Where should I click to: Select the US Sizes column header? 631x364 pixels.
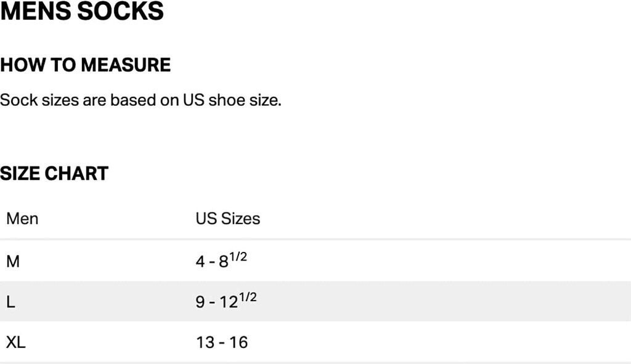[228, 219]
